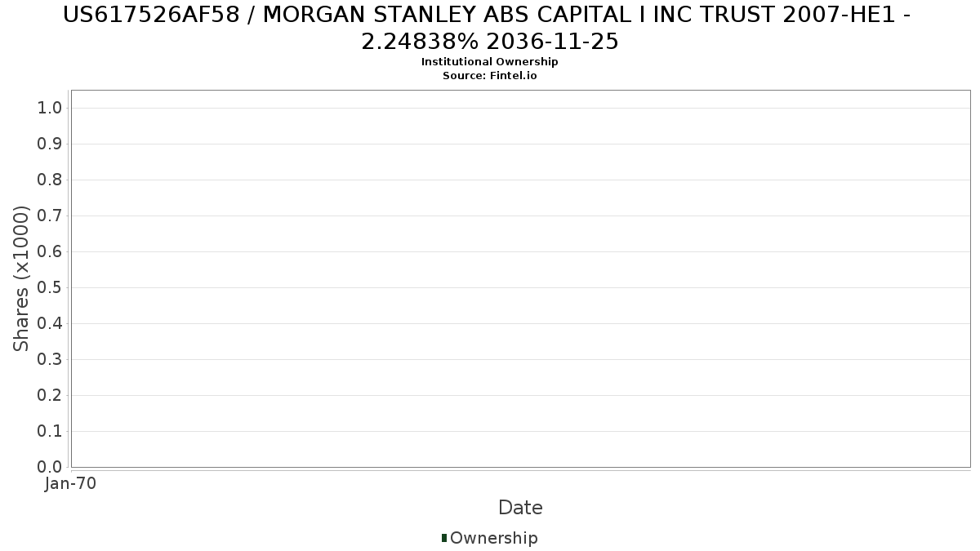The image size is (980, 551).
Task: Click the 0.3 y-axis tick label
Action: (50, 359)
